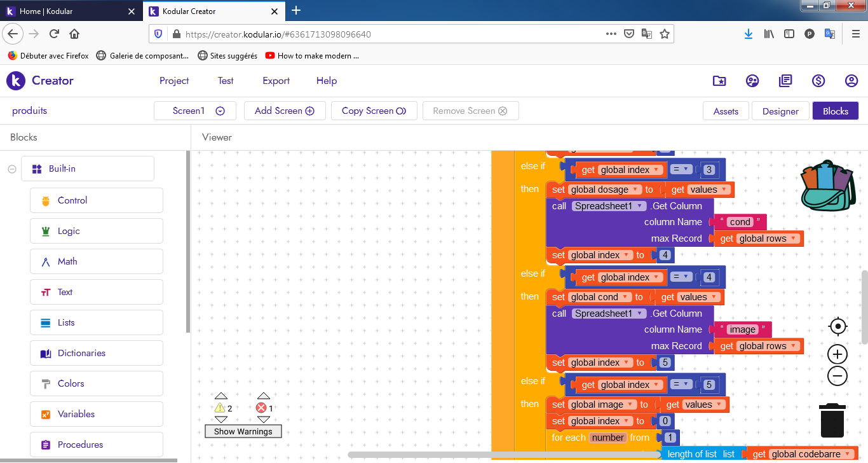Open the Export menu
868x463 pixels.
276,81
